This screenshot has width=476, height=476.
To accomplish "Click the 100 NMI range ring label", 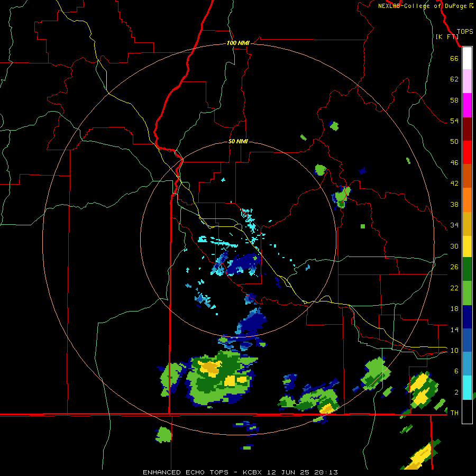I will click(238, 43).
